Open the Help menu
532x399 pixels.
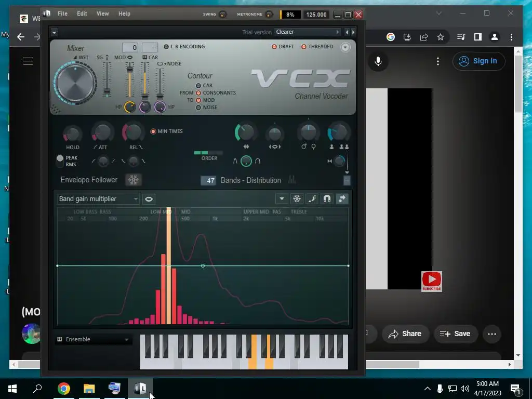[124, 14]
